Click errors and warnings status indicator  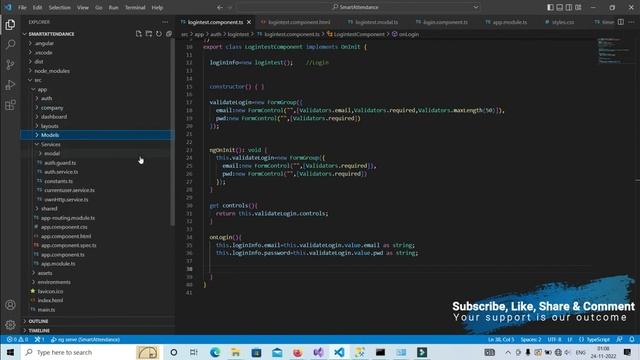point(17,340)
